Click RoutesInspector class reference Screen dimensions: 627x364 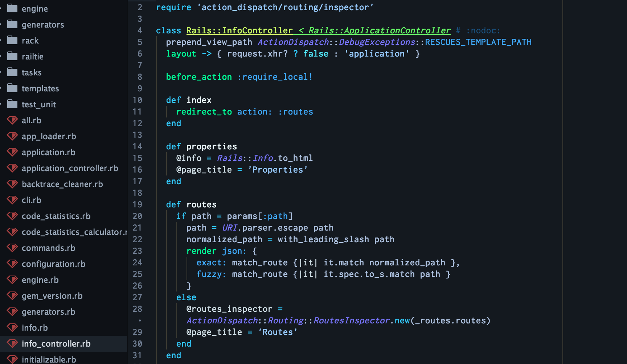point(352,320)
